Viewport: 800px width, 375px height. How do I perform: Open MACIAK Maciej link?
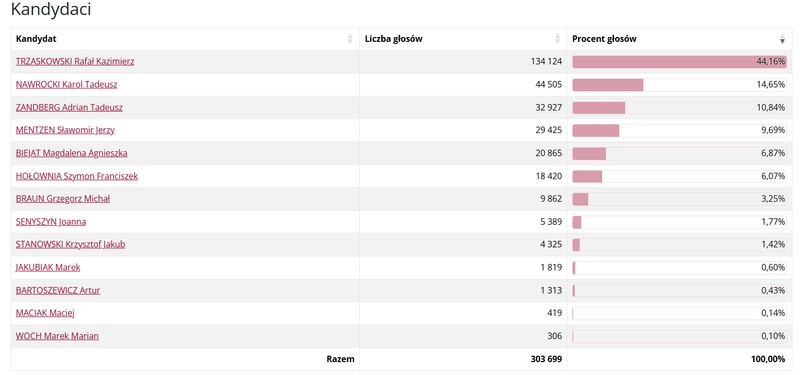[45, 313]
